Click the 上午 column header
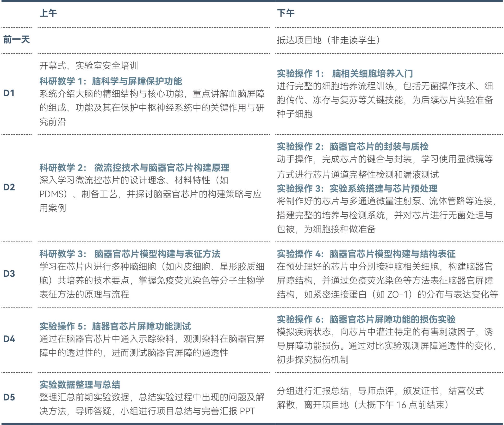 (x=48, y=13)
